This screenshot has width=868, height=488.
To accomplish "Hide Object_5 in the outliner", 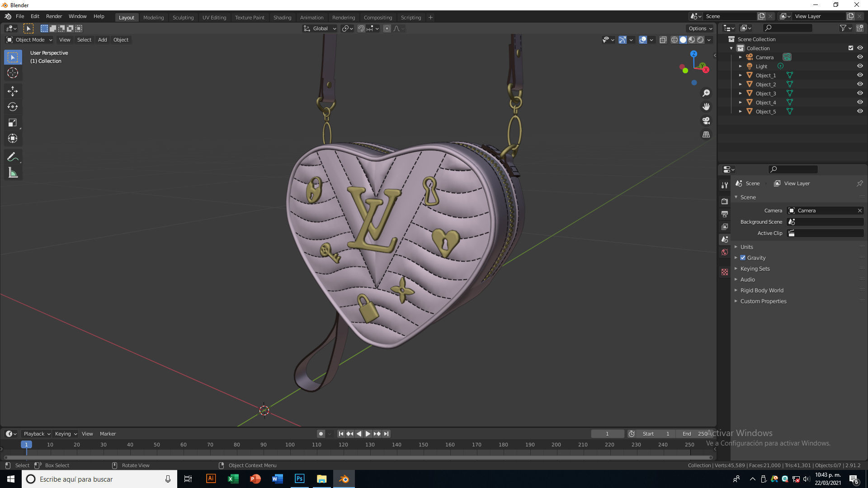I will pyautogui.click(x=860, y=112).
